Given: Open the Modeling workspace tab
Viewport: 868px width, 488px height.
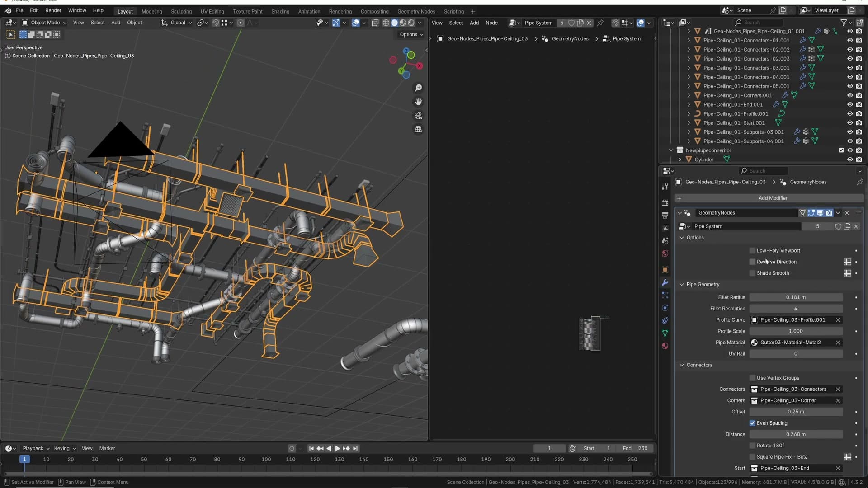Looking at the screenshot, I should [151, 11].
